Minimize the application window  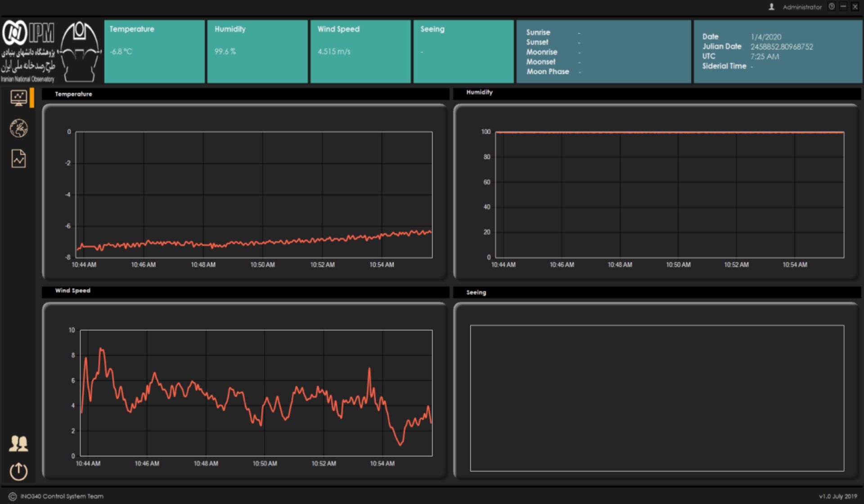coord(843,7)
